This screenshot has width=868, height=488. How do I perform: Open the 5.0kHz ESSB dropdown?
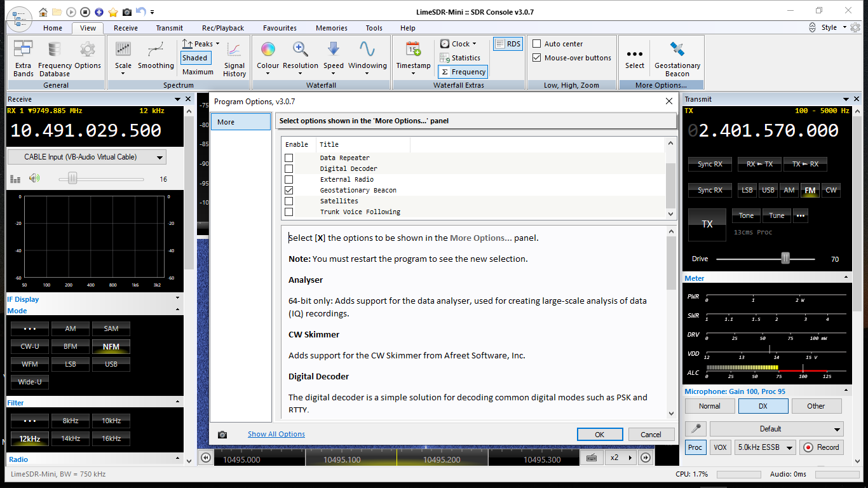click(x=766, y=447)
